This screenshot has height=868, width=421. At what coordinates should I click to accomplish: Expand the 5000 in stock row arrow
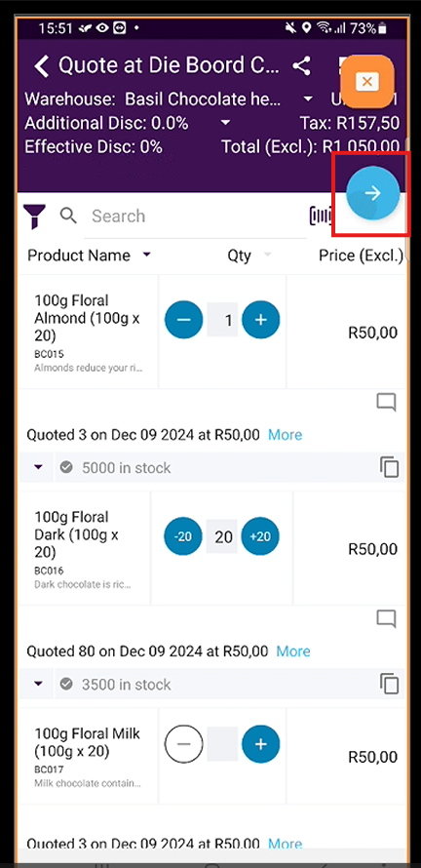pyautogui.click(x=38, y=467)
